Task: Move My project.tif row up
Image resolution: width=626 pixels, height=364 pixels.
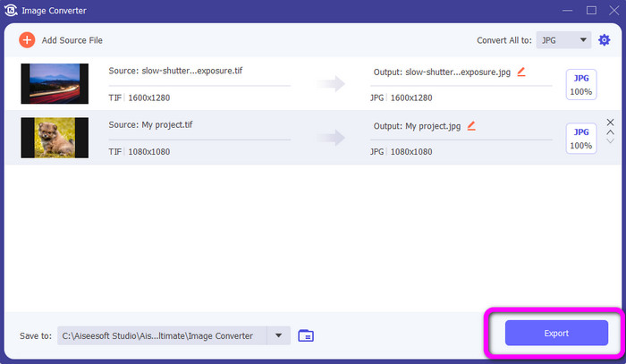Action: 610,132
